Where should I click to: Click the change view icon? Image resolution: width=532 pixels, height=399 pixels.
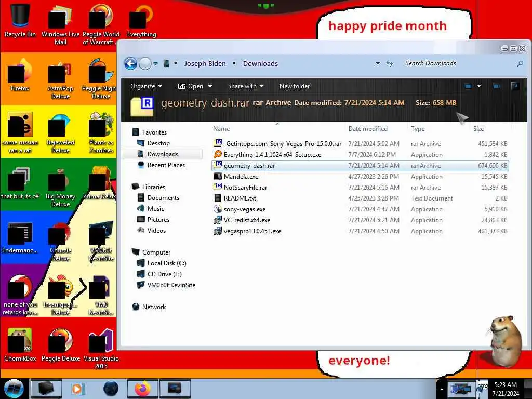coord(468,86)
